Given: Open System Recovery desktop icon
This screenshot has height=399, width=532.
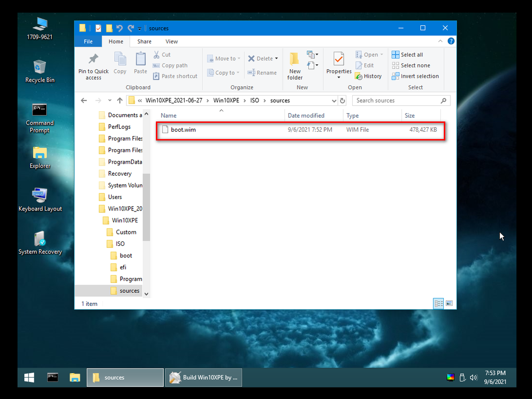Looking at the screenshot, I should click(x=40, y=243).
